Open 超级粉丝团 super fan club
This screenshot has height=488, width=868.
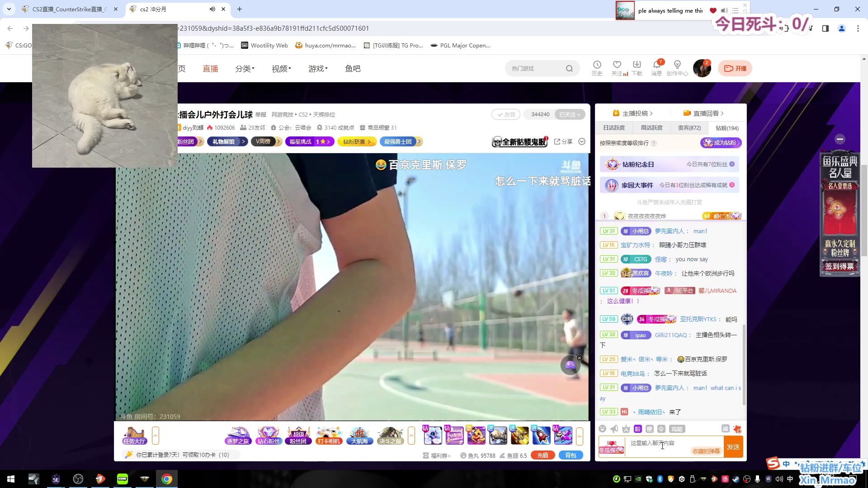298,436
